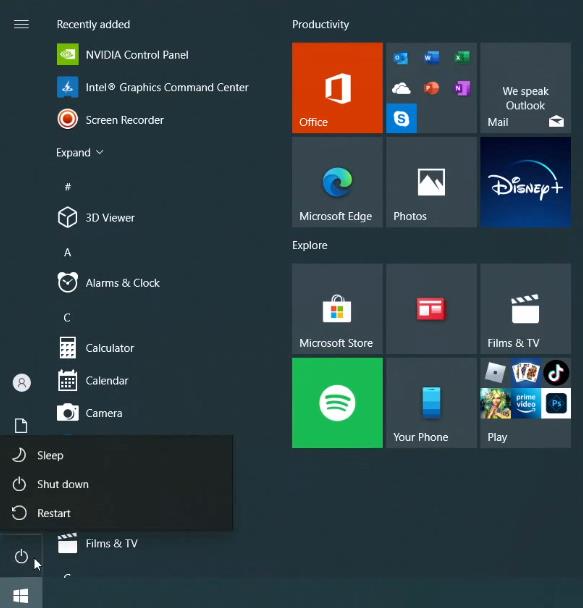Launch PowerPoint from the Office folder tile
The width and height of the screenshot is (583, 608).
coord(431,88)
